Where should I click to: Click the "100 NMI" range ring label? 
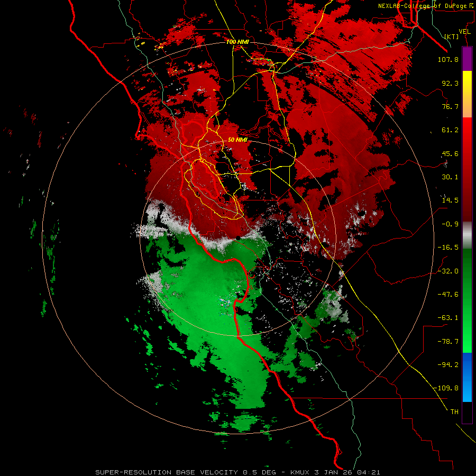(x=237, y=42)
